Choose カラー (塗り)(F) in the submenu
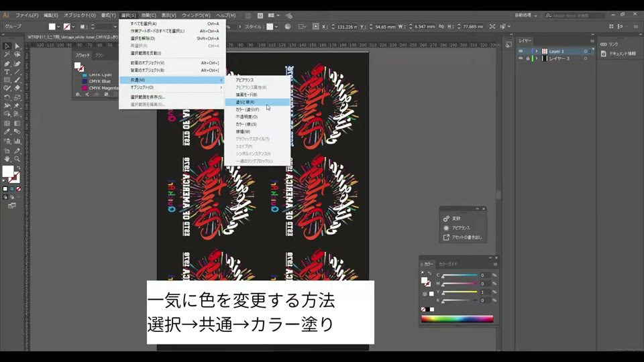Image resolution: width=644 pixels, height=362 pixels. tap(258, 109)
